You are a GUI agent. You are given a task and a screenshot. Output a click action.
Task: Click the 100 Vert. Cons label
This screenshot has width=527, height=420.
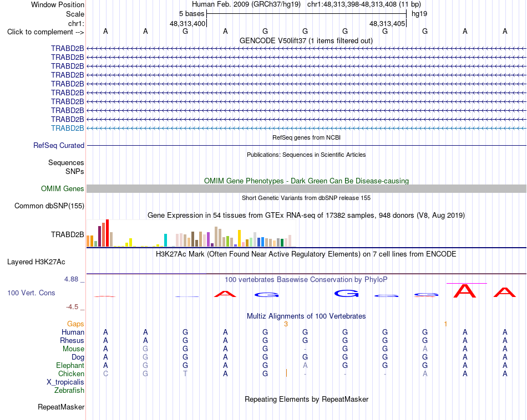point(31,293)
